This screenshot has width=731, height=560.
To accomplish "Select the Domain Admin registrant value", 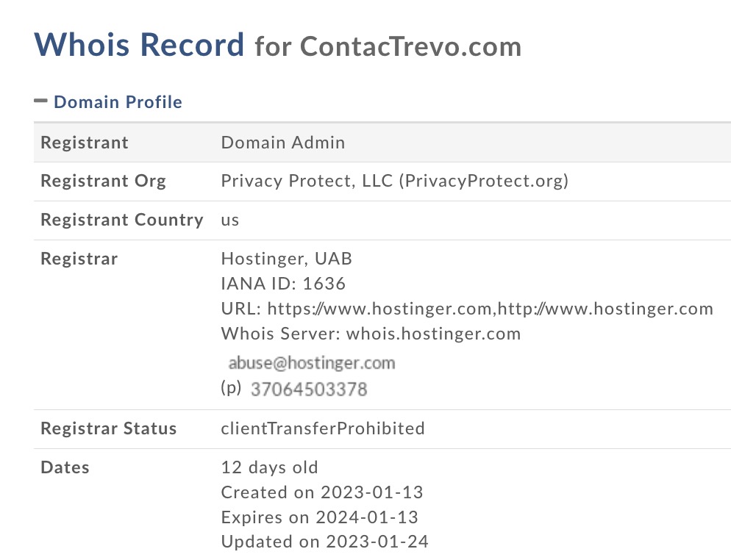I will (x=283, y=143).
